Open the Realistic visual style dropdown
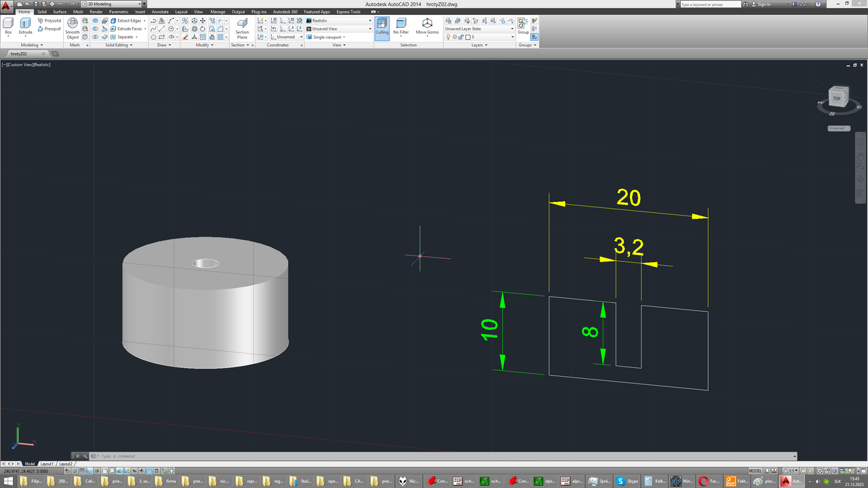 coord(338,20)
